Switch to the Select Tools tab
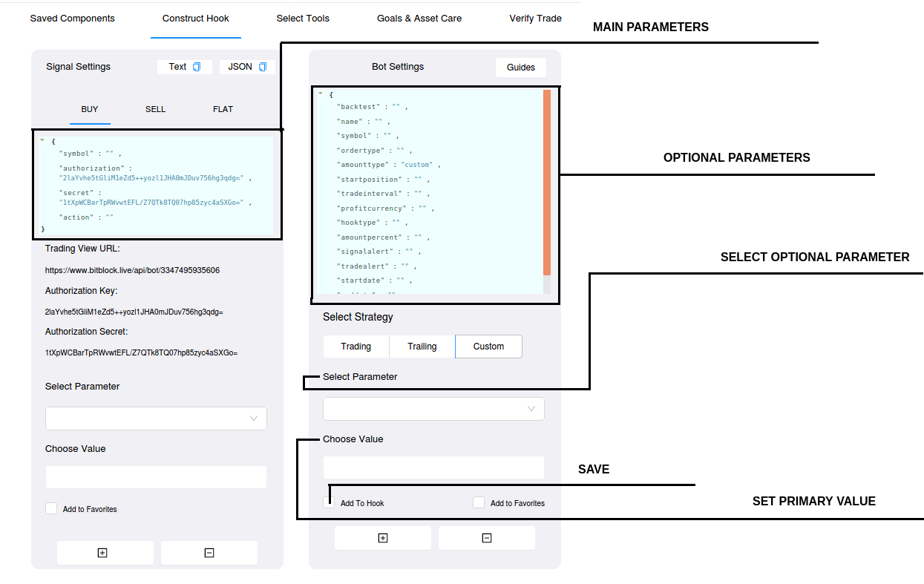The width and height of the screenshot is (924, 584). [303, 19]
